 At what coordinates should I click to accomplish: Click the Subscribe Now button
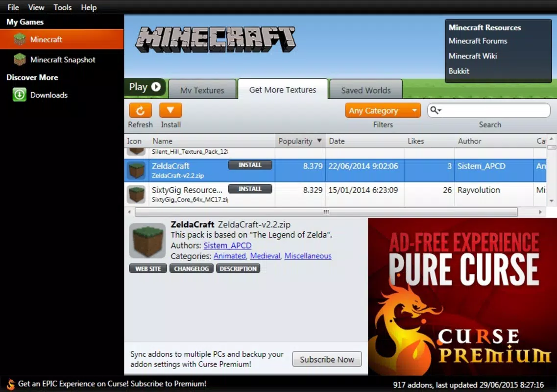coord(327,359)
